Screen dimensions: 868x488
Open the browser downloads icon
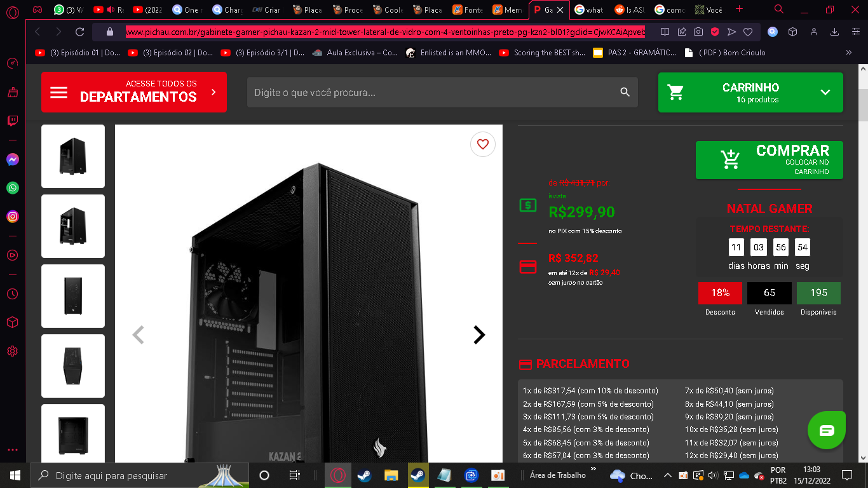pos(835,32)
